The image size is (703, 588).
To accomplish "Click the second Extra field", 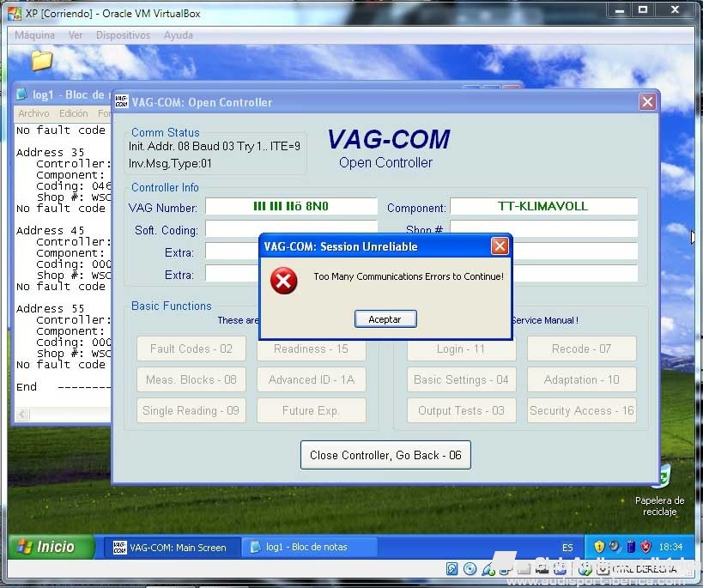I will [x=233, y=273].
